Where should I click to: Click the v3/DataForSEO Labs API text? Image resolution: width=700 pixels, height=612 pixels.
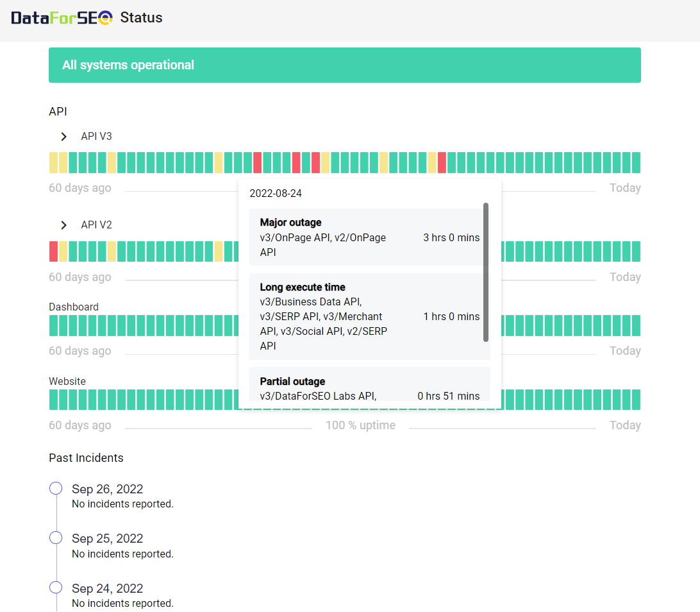click(x=319, y=396)
